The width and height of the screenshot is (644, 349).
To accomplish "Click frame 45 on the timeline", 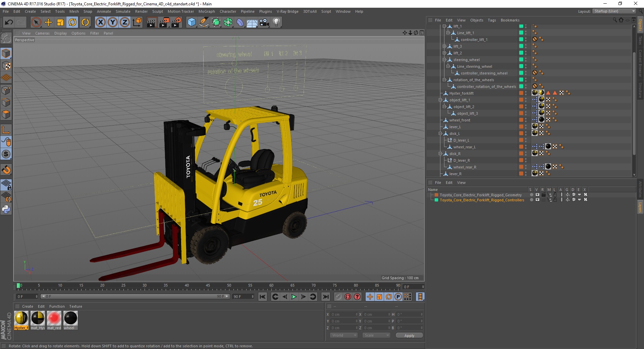I will (x=208, y=286).
